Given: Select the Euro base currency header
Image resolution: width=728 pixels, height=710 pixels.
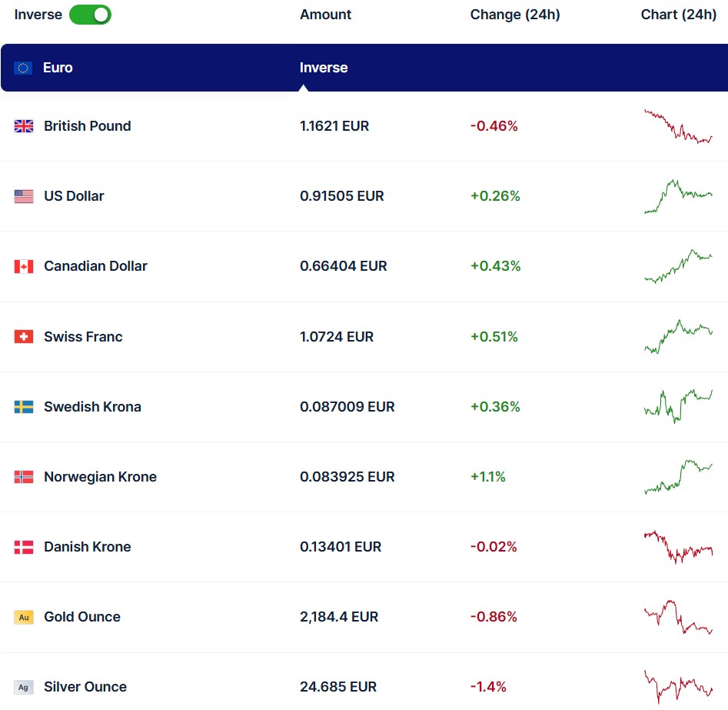Looking at the screenshot, I should pyautogui.click(x=58, y=68).
